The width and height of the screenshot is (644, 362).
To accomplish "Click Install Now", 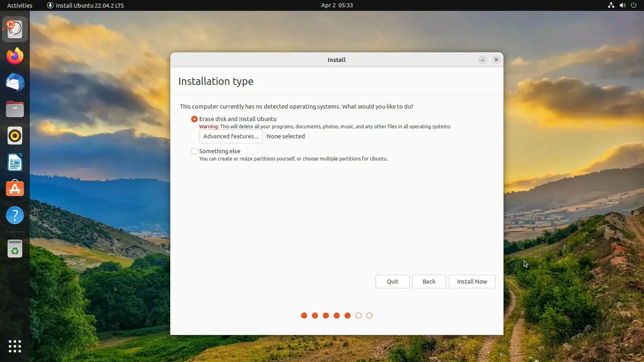I will point(472,282).
